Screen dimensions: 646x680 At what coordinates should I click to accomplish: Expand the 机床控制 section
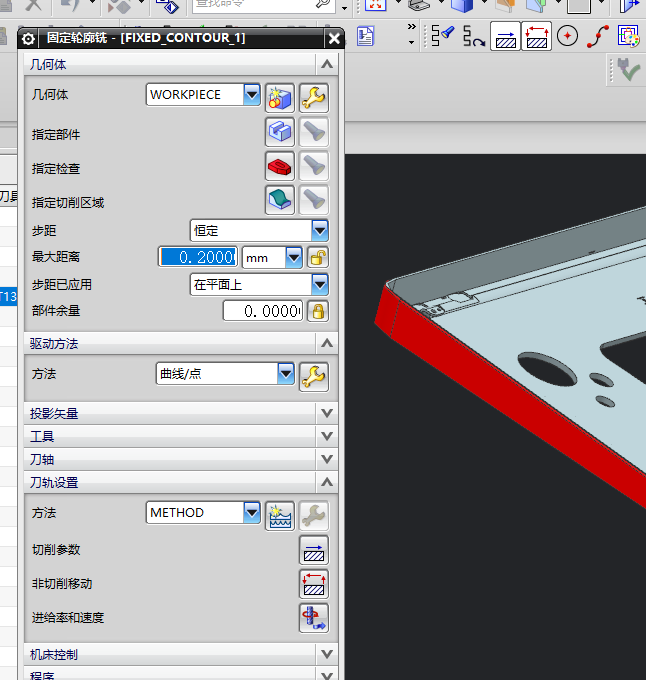click(x=327, y=654)
